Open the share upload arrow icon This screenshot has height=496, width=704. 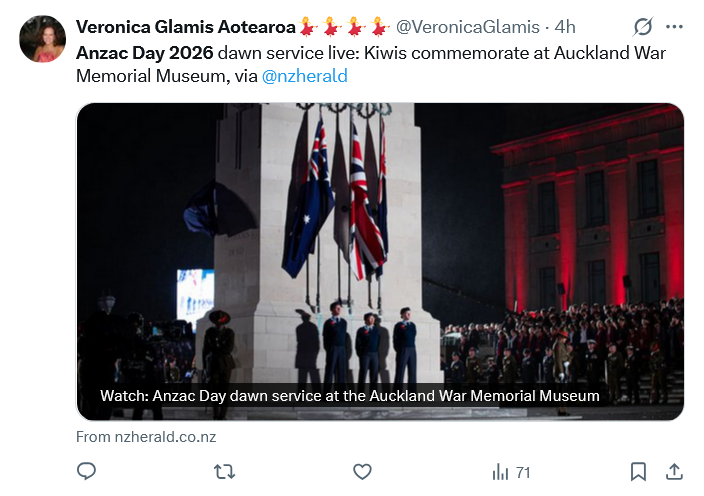(x=674, y=471)
